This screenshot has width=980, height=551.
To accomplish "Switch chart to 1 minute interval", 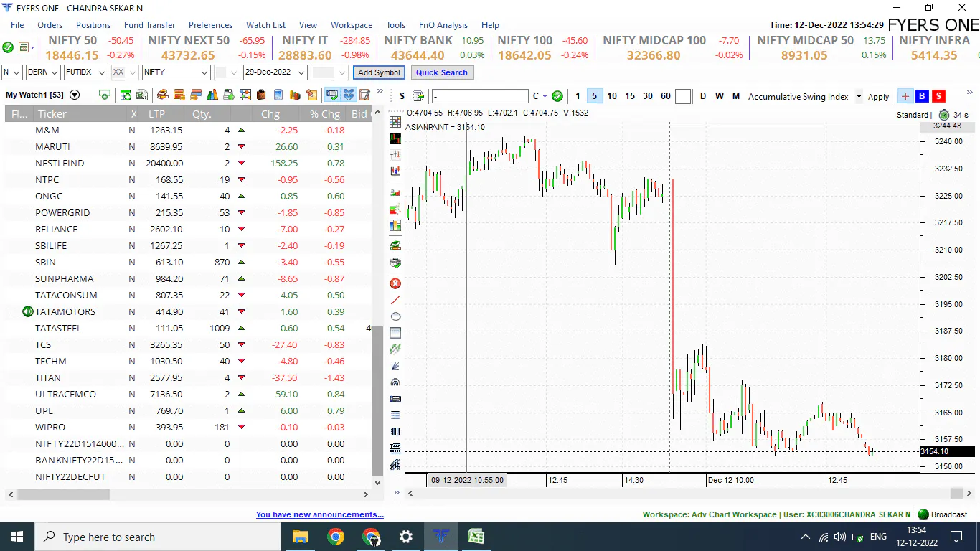I will tap(578, 96).
